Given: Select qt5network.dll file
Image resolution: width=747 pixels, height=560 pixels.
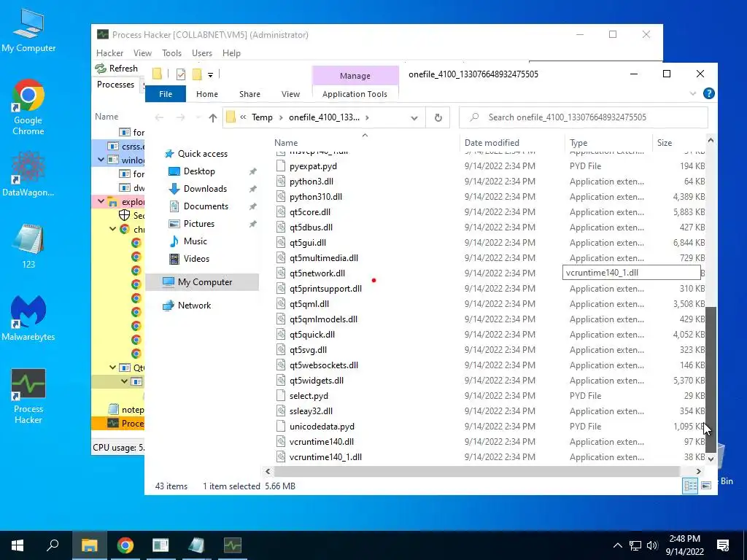Looking at the screenshot, I should point(317,273).
